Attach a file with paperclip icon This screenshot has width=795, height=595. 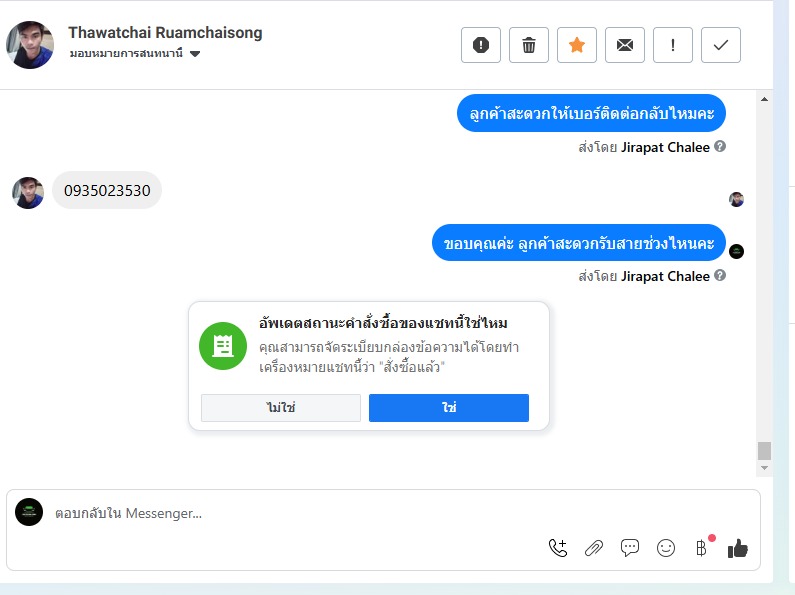click(x=594, y=547)
